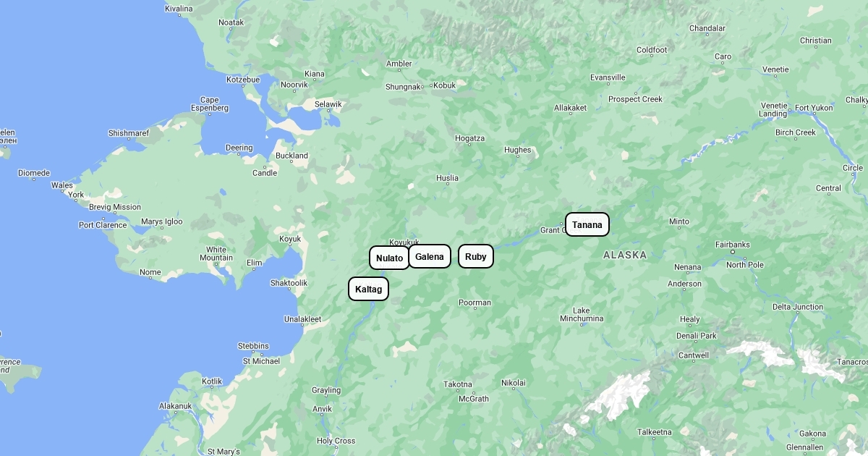Image resolution: width=868 pixels, height=456 pixels.
Task: Click the Poorman place label
Action: [x=475, y=303]
